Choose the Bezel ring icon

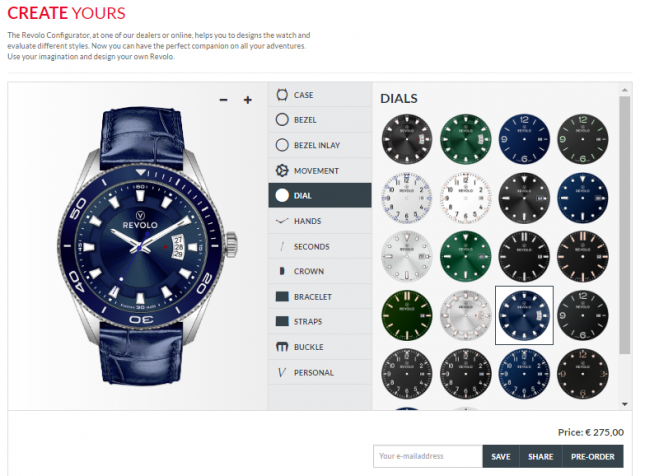pyautogui.click(x=282, y=120)
